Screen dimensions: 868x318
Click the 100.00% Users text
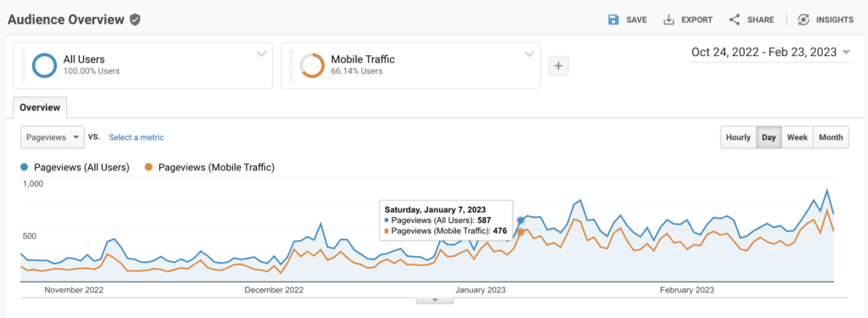92,71
